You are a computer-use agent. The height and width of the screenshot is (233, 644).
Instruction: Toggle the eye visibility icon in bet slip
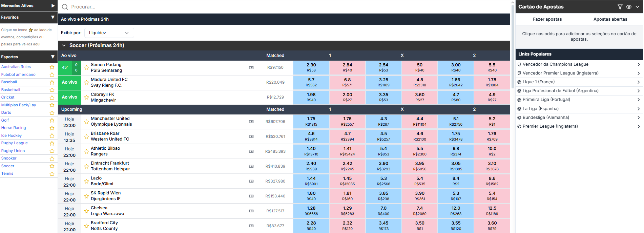[629, 7]
